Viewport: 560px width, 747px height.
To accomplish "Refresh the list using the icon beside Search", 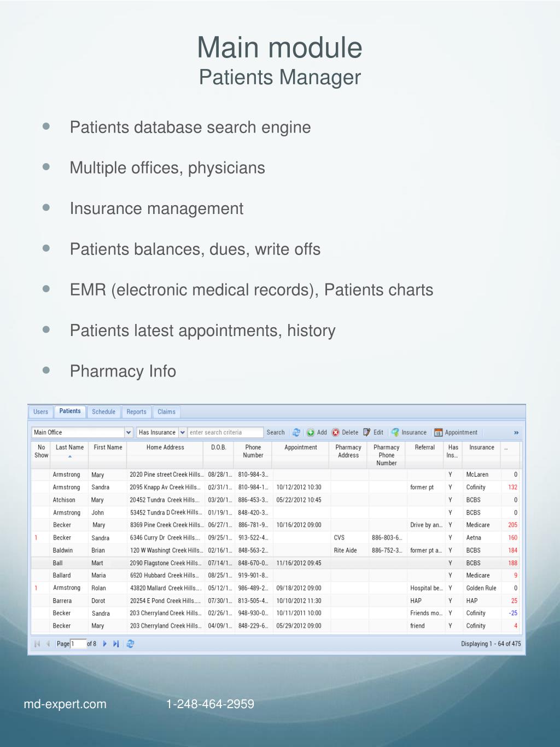I will click(x=296, y=432).
